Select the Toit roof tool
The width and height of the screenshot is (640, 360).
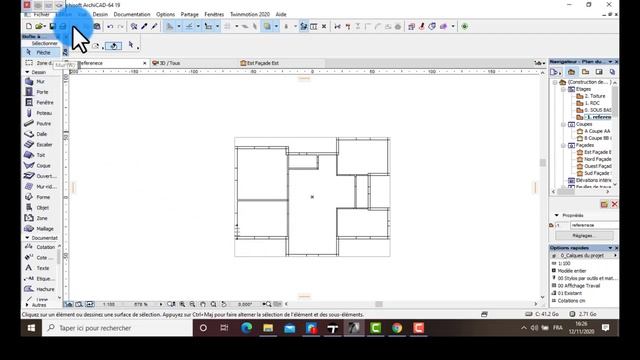40,155
